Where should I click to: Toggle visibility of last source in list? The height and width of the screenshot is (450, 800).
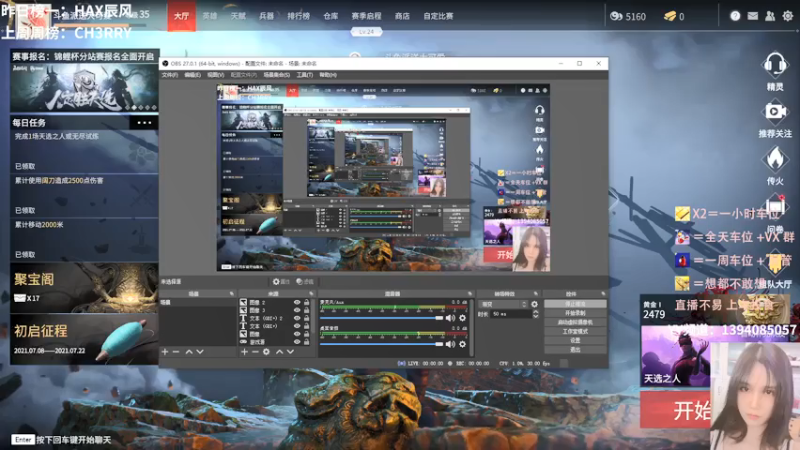(297, 342)
